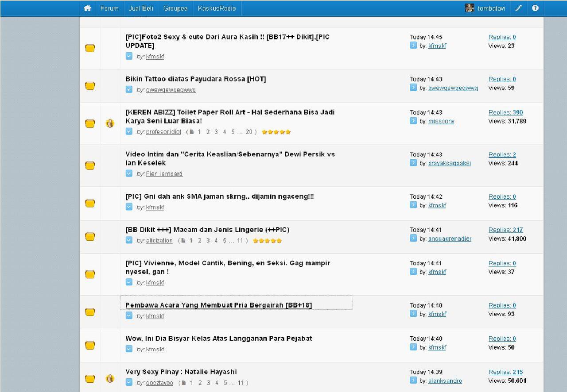Go to page 20 of Toilet Paper thread
567x392 pixels.
[249, 132]
